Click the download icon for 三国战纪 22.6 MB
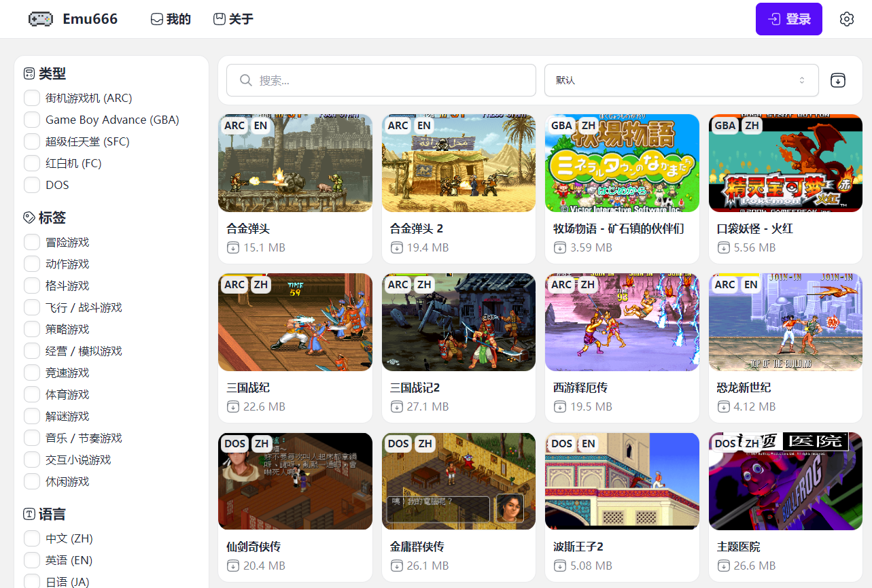The image size is (872, 588). click(232, 407)
